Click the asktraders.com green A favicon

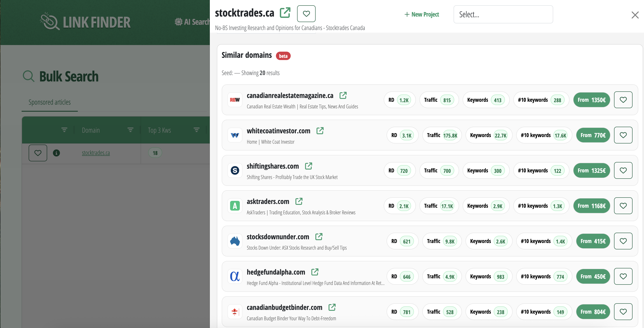point(235,206)
